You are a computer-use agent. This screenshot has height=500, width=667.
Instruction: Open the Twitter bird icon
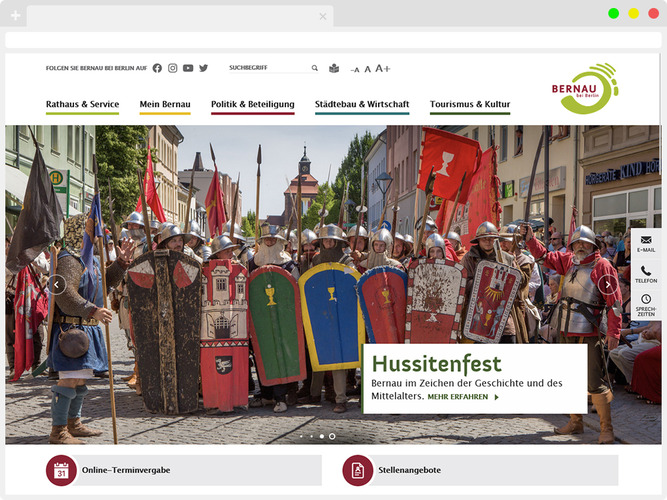[x=203, y=68]
